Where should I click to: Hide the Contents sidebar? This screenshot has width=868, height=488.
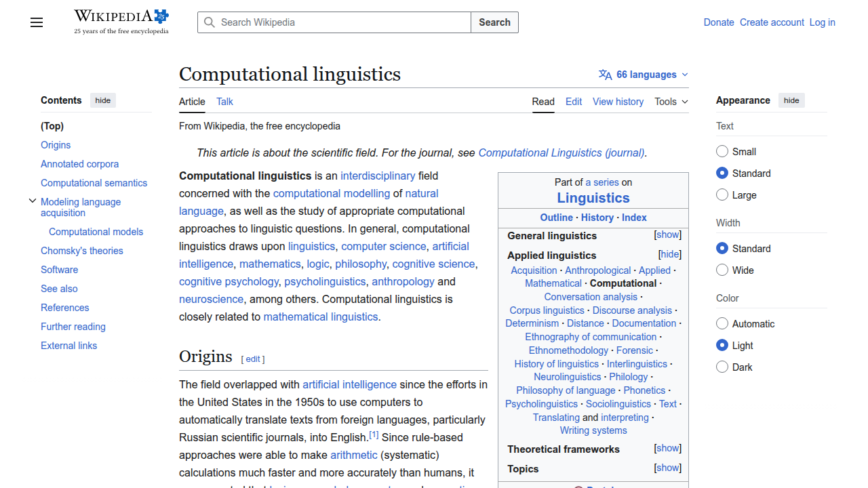[x=103, y=100]
